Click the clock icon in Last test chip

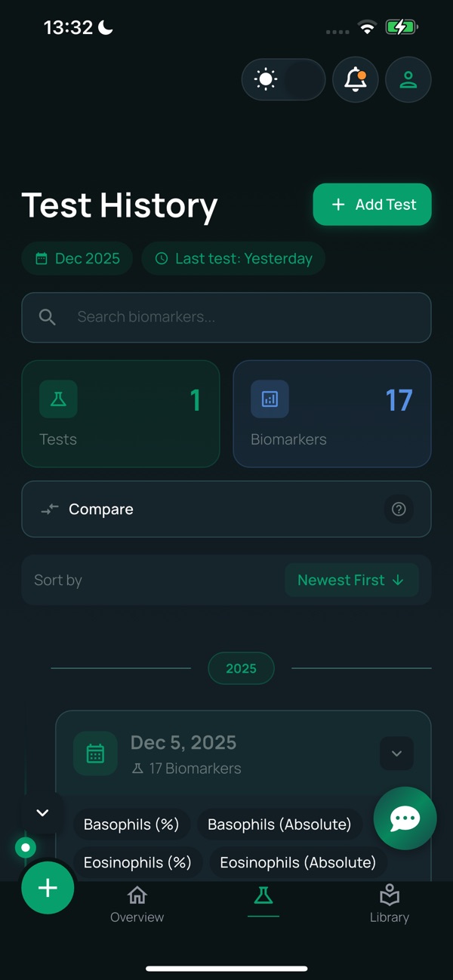[x=162, y=258]
